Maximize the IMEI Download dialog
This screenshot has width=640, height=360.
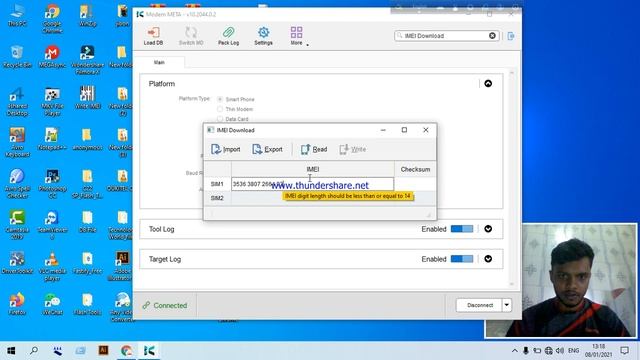point(404,130)
